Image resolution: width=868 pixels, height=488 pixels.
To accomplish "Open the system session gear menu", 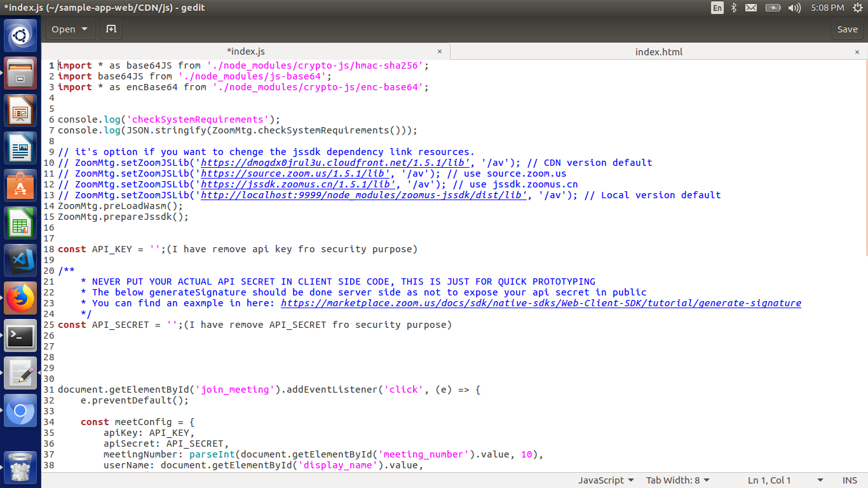I will (857, 8).
